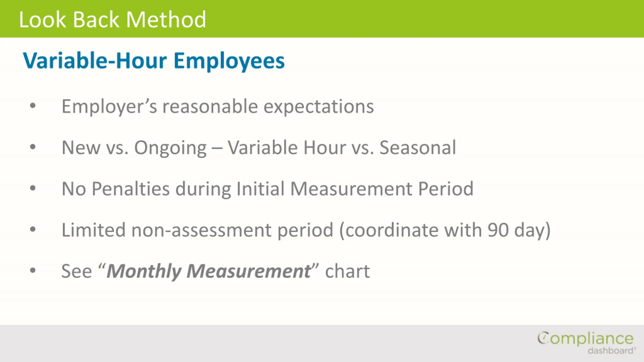Click the green header banner
The height and width of the screenshot is (362, 644).
pos(322,19)
